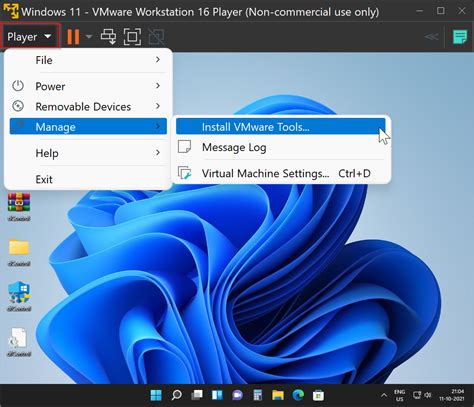Click the orange Suspend (pause) icon
Image resolution: width=474 pixels, height=407 pixels.
[x=73, y=36]
